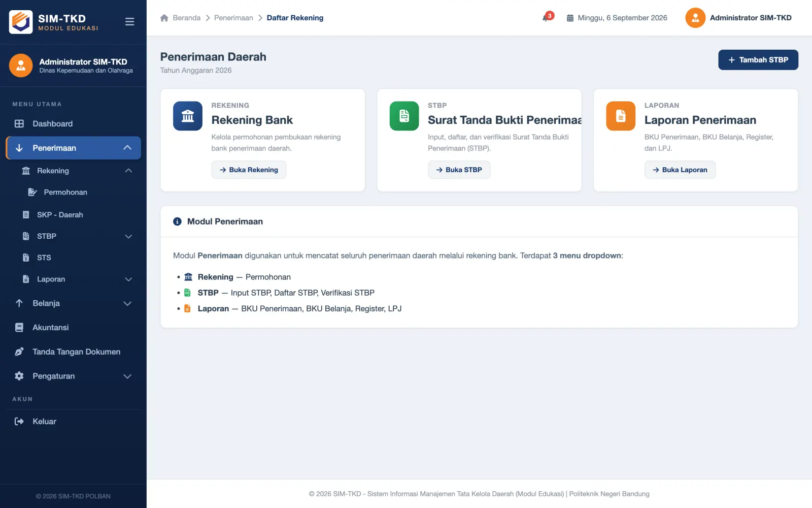Collapse the Rekening submenu chevron
The height and width of the screenshot is (508, 812).
[128, 171]
